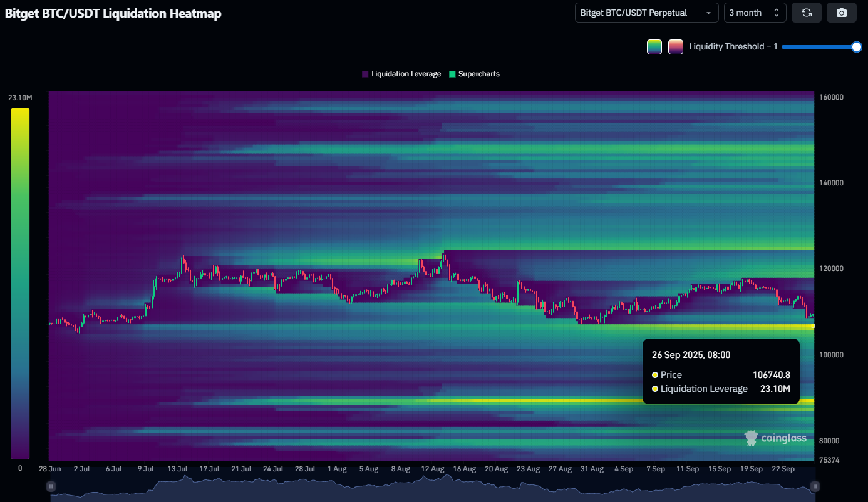The height and width of the screenshot is (502, 868).
Task: Toggle Liquidation Leverage legend series
Action: [401, 74]
